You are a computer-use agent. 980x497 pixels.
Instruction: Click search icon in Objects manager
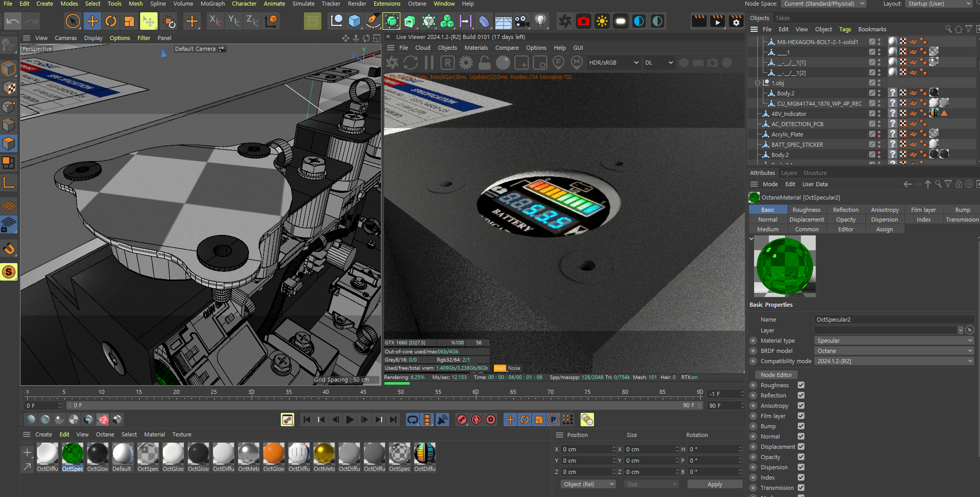click(x=948, y=29)
